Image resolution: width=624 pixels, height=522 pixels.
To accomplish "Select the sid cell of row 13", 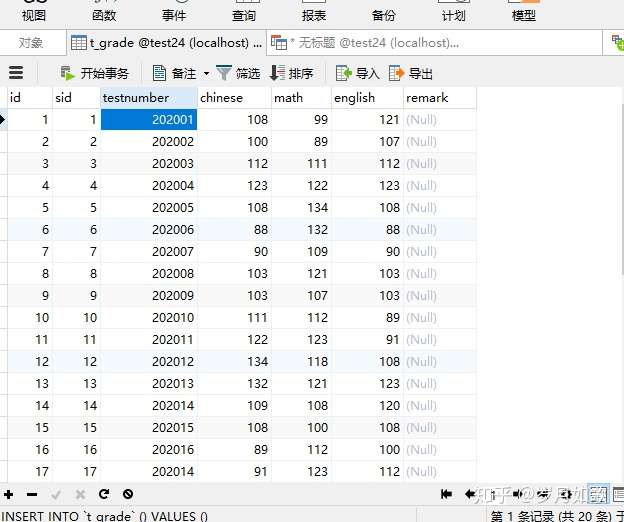I will click(x=76, y=384).
